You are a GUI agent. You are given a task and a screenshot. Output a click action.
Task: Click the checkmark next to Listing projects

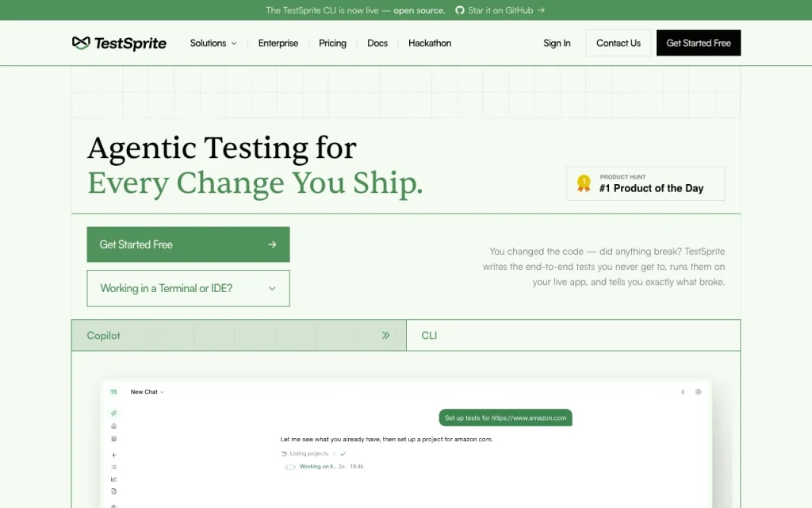(343, 453)
